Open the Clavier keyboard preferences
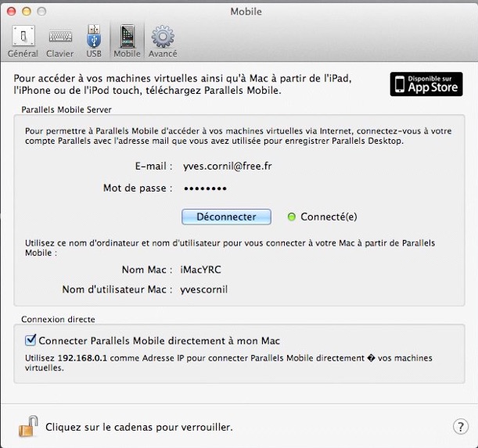This screenshot has width=478, height=448. [60, 41]
